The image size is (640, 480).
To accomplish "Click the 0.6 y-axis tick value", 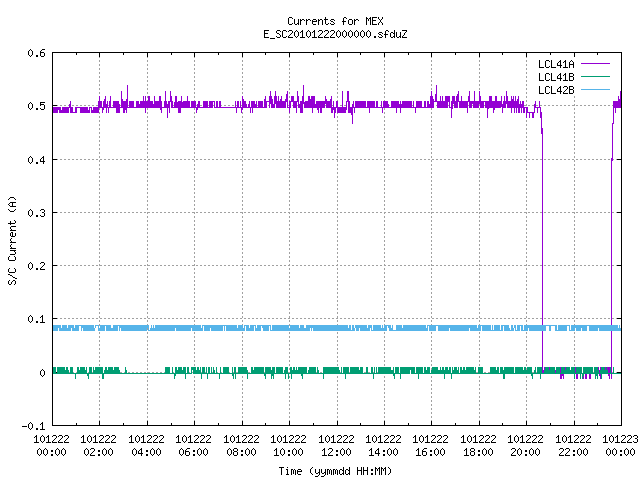I will tap(36, 53).
